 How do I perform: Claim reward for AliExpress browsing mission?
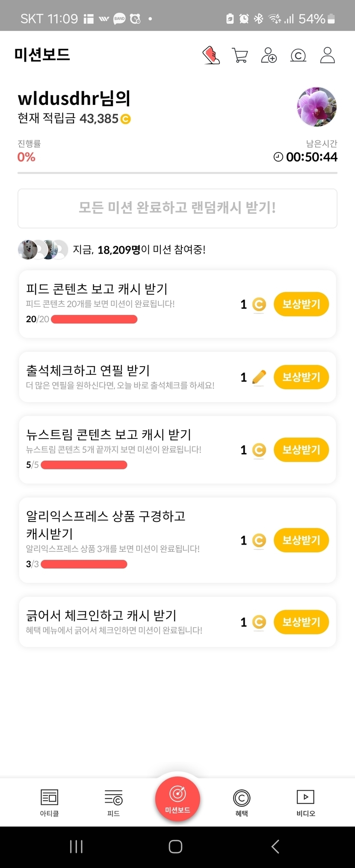[301, 540]
